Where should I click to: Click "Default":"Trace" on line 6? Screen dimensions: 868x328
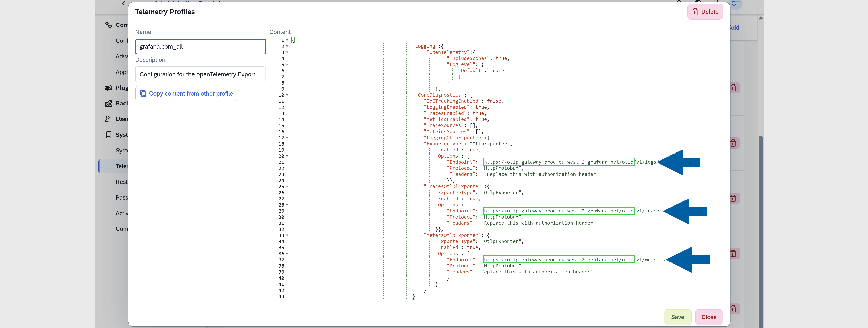coord(482,71)
